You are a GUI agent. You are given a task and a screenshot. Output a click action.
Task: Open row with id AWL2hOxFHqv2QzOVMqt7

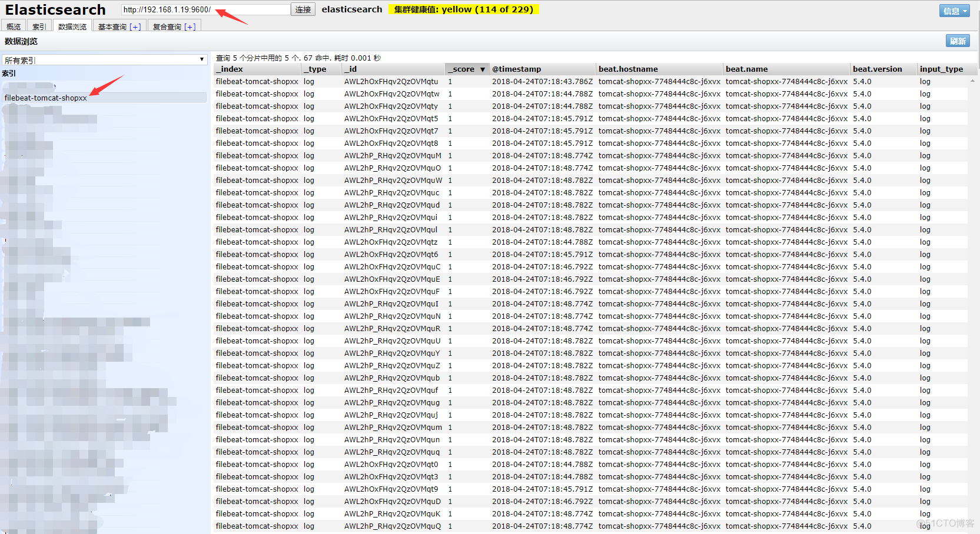[x=591, y=131]
